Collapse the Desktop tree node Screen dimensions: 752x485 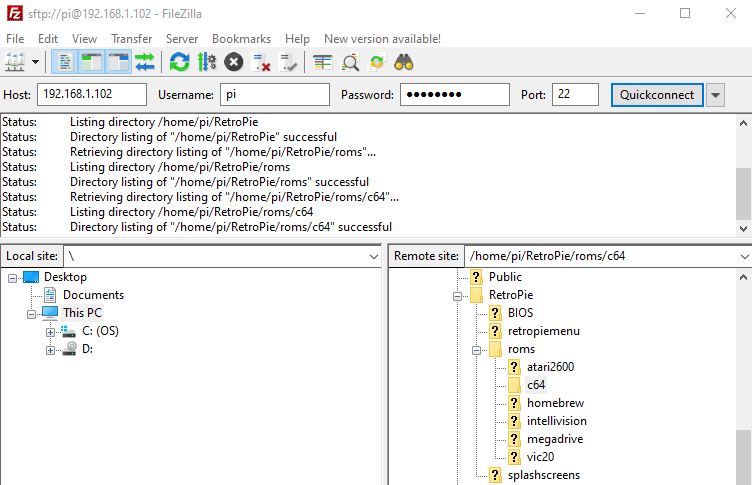12,278
